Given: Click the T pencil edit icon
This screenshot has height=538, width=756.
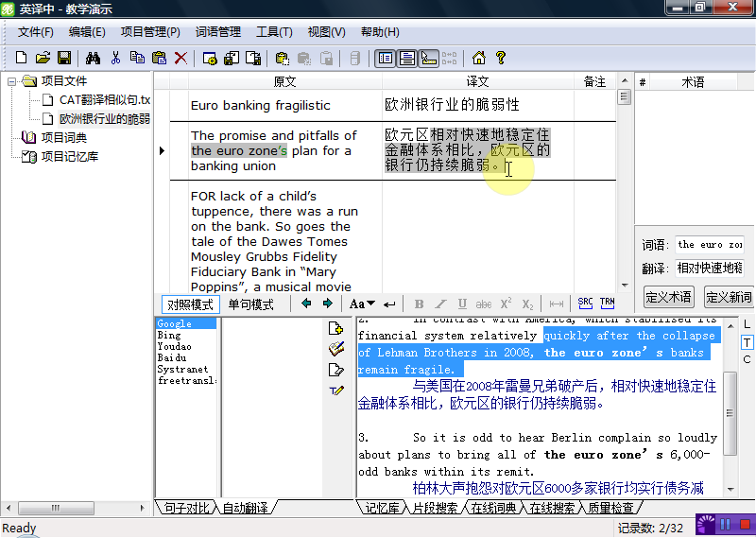Looking at the screenshot, I should pos(336,390).
